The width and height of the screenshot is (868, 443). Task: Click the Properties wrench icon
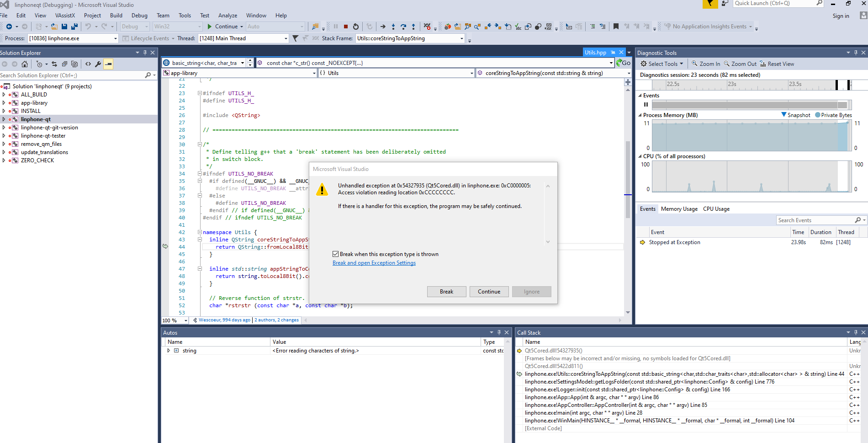98,64
